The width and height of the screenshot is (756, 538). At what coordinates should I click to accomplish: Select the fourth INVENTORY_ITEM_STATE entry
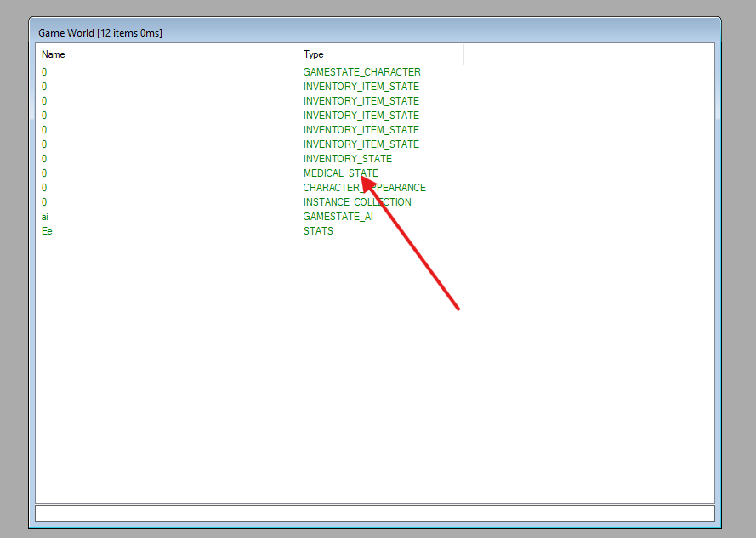(x=361, y=130)
